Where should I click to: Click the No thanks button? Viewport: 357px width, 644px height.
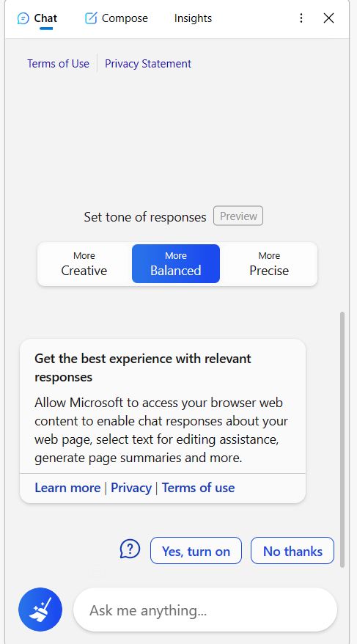coord(292,551)
